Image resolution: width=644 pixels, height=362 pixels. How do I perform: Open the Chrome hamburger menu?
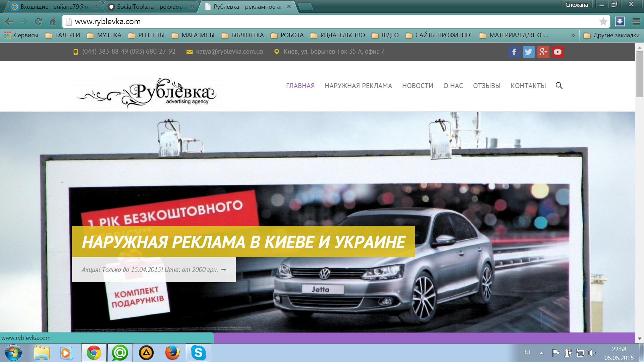(x=636, y=21)
